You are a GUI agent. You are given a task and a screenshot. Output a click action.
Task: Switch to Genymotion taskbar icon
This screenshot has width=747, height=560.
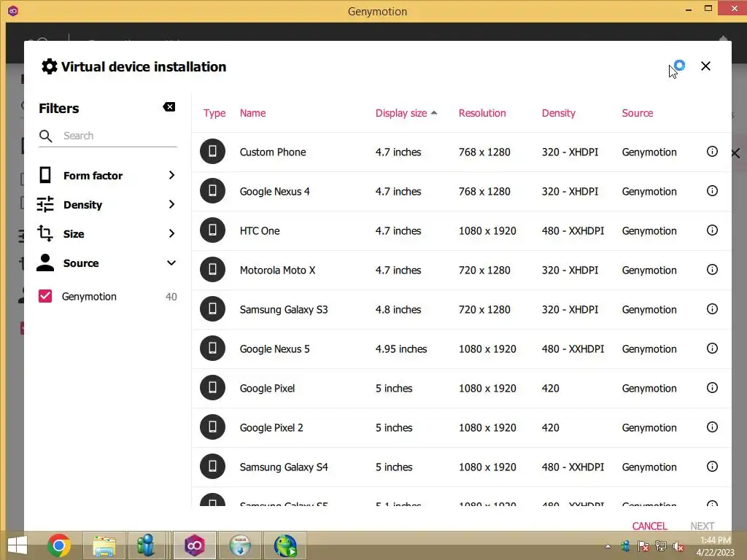pyautogui.click(x=194, y=545)
